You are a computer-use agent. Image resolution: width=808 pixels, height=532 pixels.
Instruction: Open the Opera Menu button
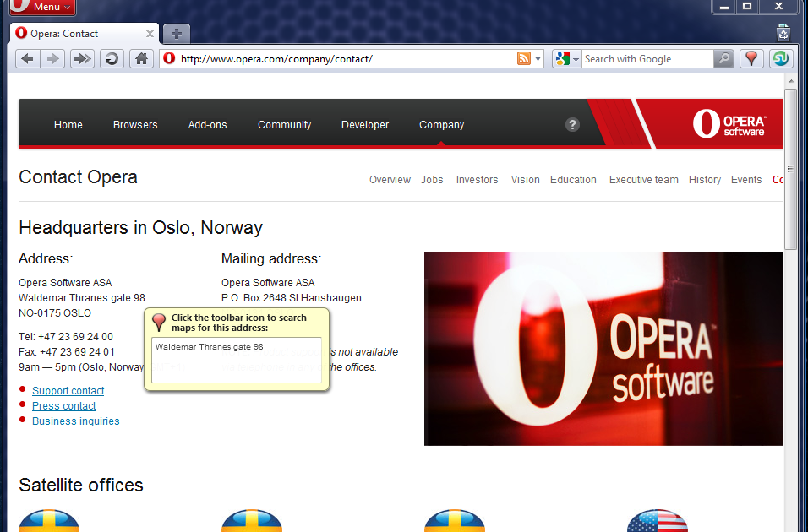tap(43, 7)
